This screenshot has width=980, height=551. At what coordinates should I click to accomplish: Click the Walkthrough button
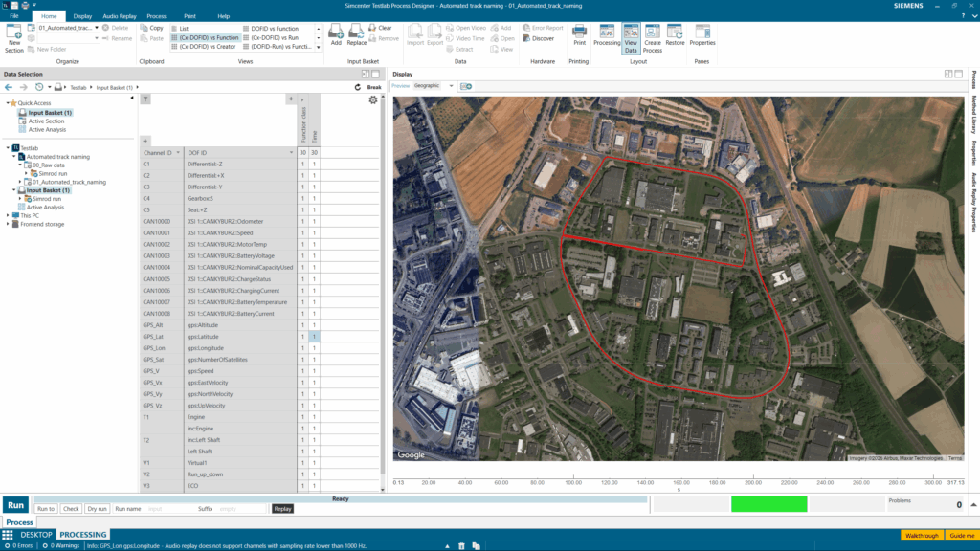click(922, 536)
